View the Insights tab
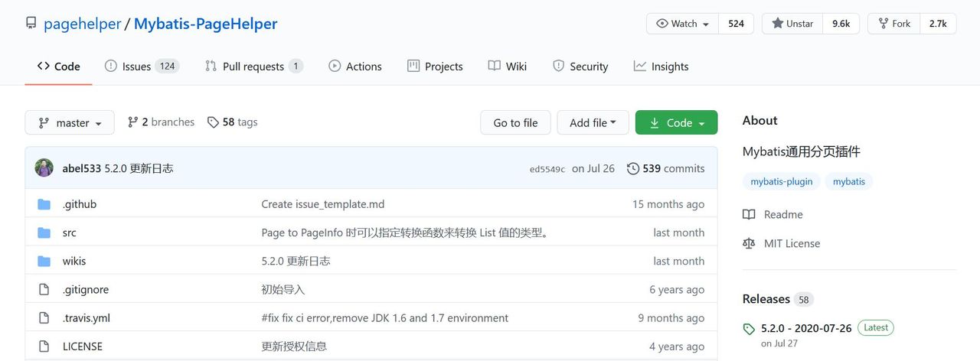 [661, 67]
